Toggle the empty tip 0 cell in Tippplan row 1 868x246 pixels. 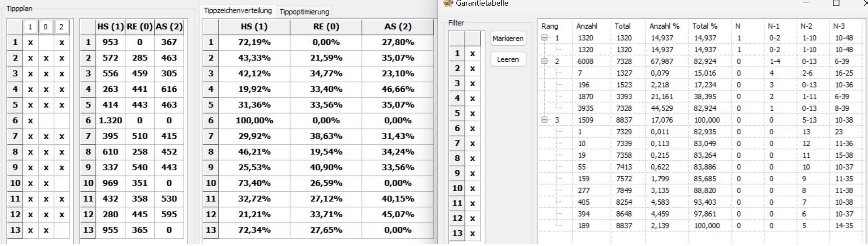[46, 42]
